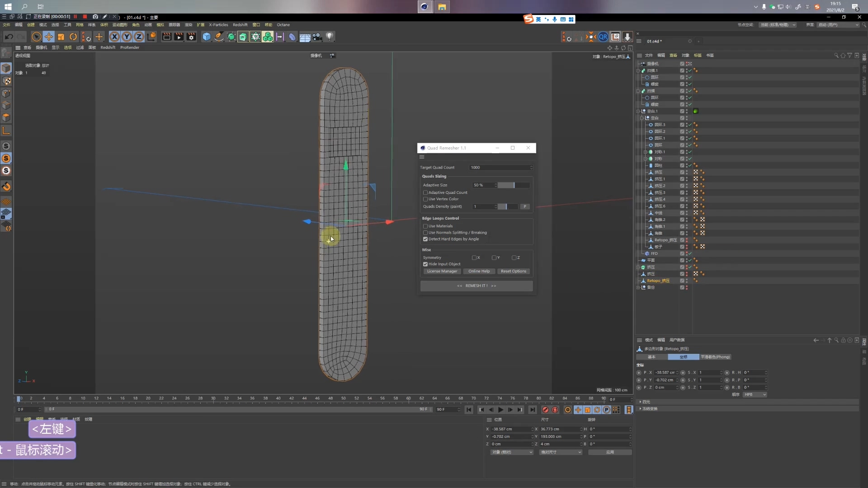
Task: Open Render Settings clapperboard icon
Action: coord(191,37)
